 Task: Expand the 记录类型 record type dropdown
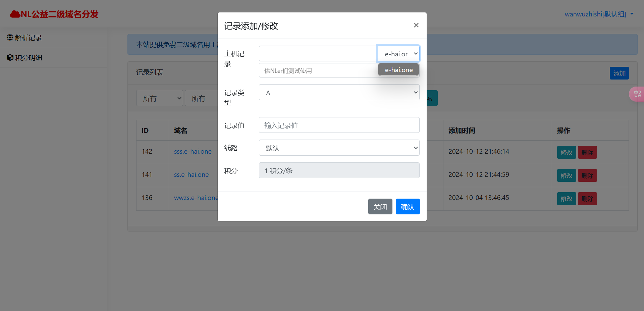[x=339, y=93]
